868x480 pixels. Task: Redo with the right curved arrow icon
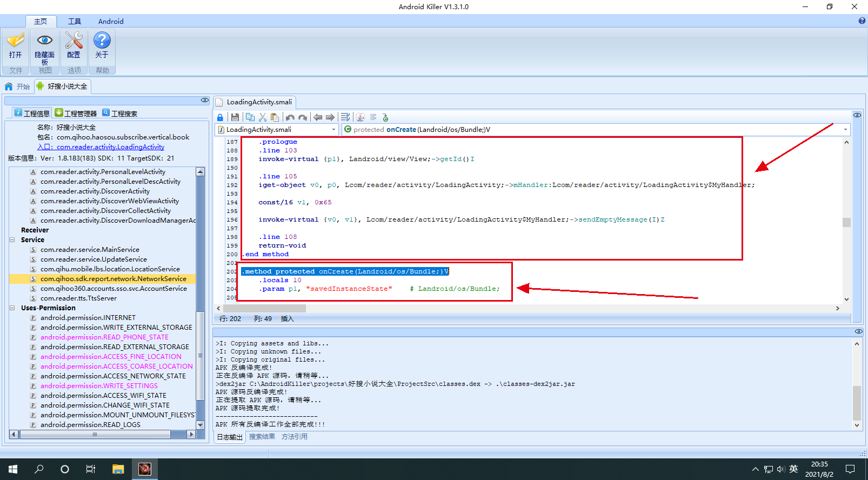point(303,117)
